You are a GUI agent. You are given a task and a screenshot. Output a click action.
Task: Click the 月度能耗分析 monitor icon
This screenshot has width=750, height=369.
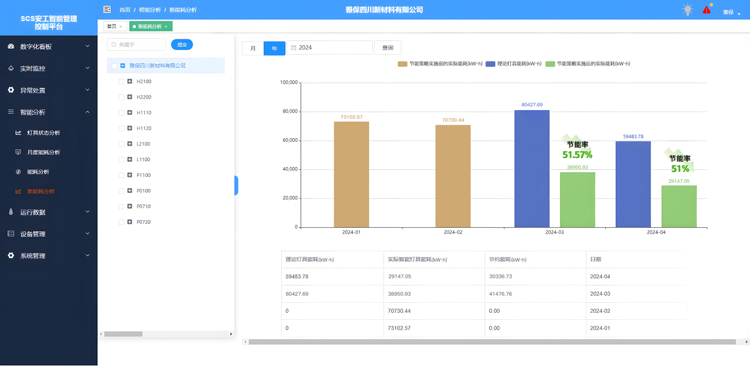point(18,152)
